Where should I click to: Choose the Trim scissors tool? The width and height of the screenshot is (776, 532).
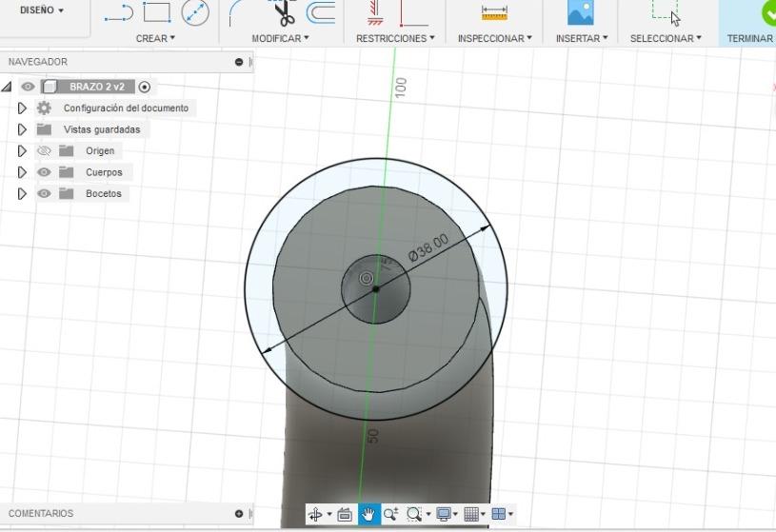point(283,12)
